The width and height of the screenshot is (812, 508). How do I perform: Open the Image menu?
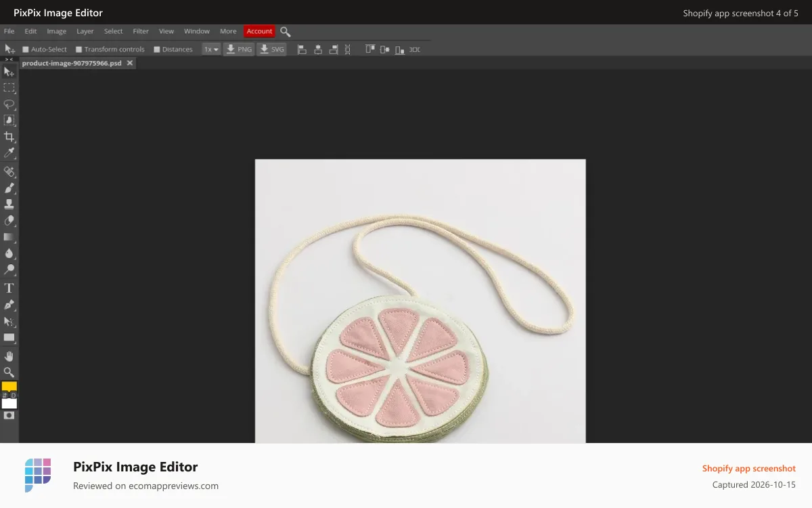click(x=56, y=31)
